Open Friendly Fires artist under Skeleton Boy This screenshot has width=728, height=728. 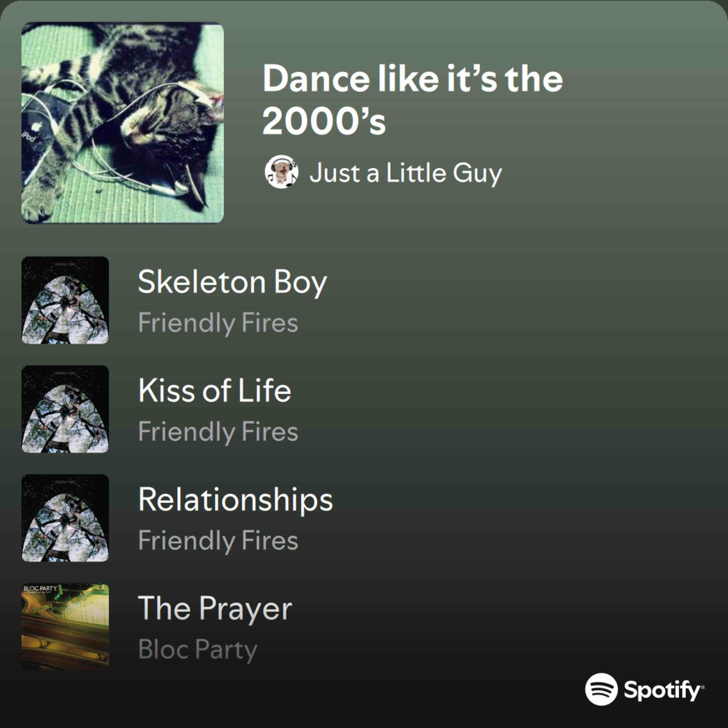[218, 323]
